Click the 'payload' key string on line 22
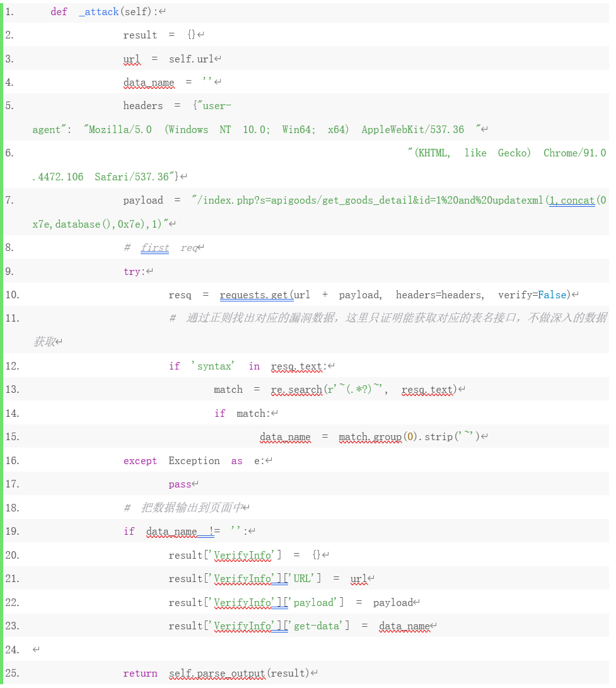Screen dimensions: 616x688 (314, 602)
